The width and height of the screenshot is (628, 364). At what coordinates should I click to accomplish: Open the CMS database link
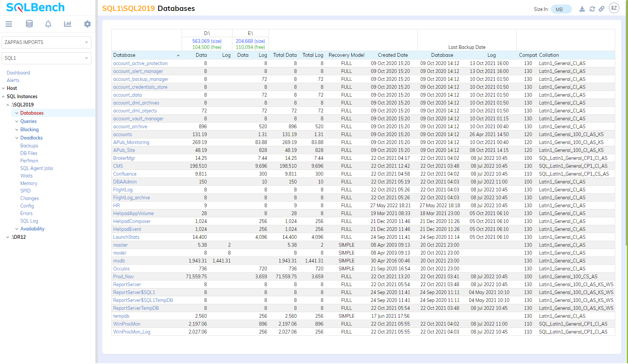tap(118, 166)
